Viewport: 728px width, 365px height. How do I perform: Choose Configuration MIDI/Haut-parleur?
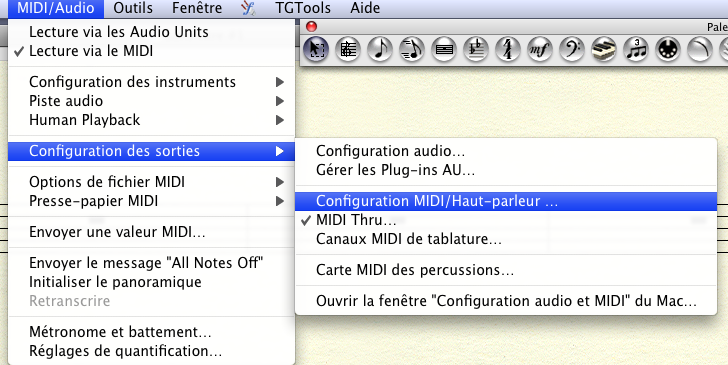click(506, 201)
